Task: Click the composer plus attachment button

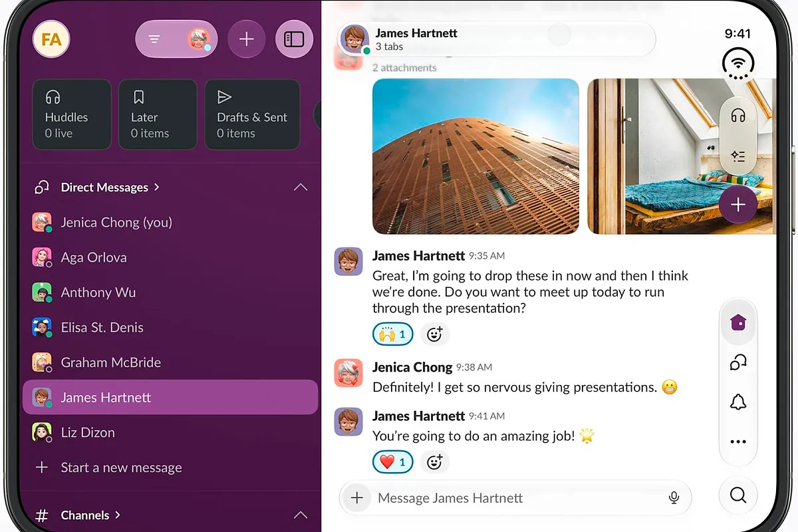Action: click(x=357, y=498)
